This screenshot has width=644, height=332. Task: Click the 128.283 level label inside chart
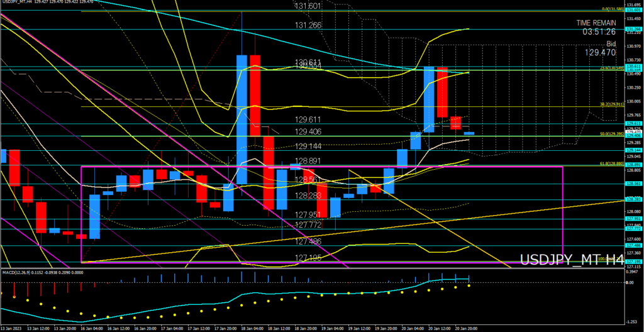click(308, 195)
